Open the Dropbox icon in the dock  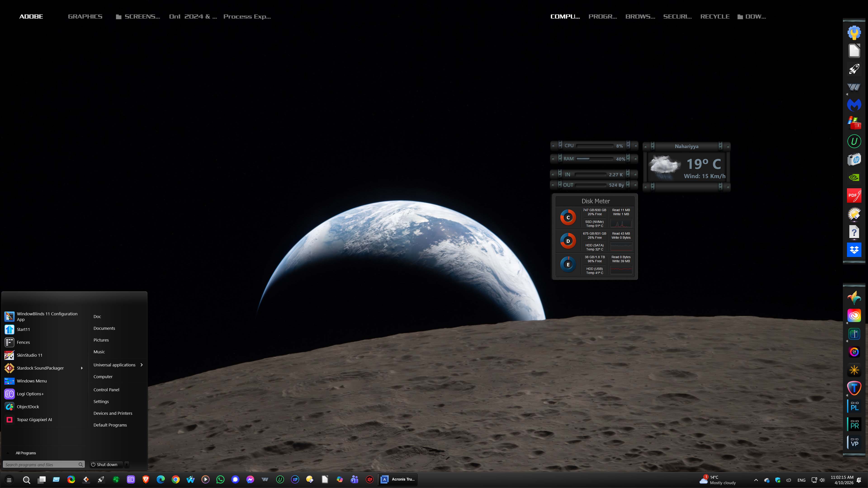854,250
